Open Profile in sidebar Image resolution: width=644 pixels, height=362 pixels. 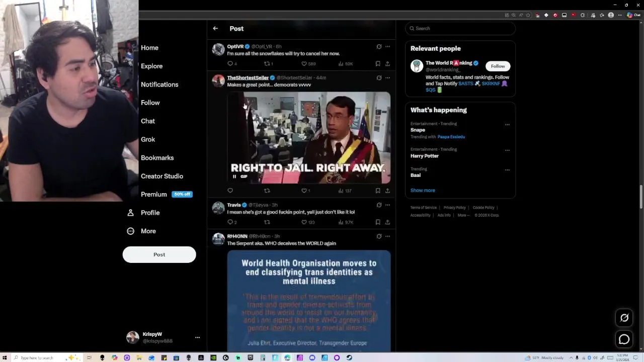143,213
